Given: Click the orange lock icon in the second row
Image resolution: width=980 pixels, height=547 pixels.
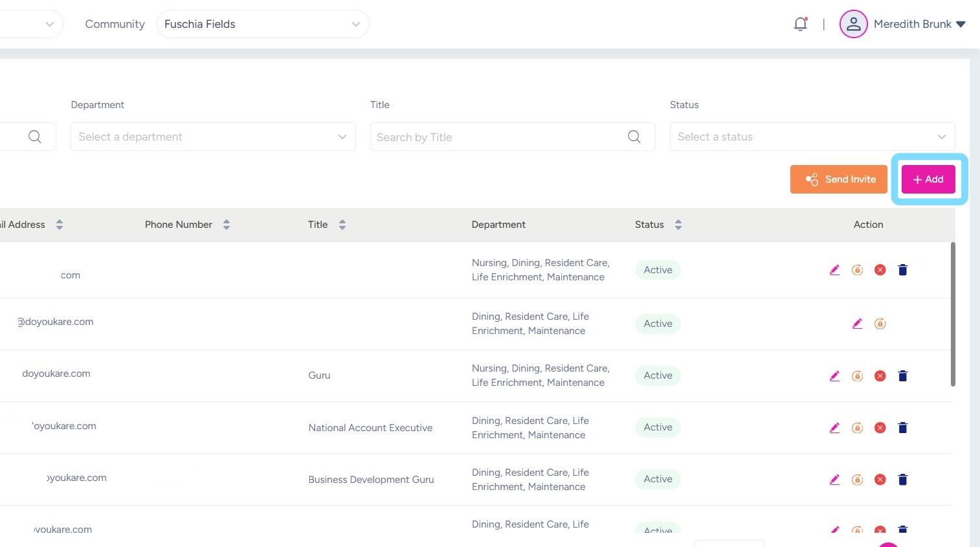Looking at the screenshot, I should pos(880,324).
